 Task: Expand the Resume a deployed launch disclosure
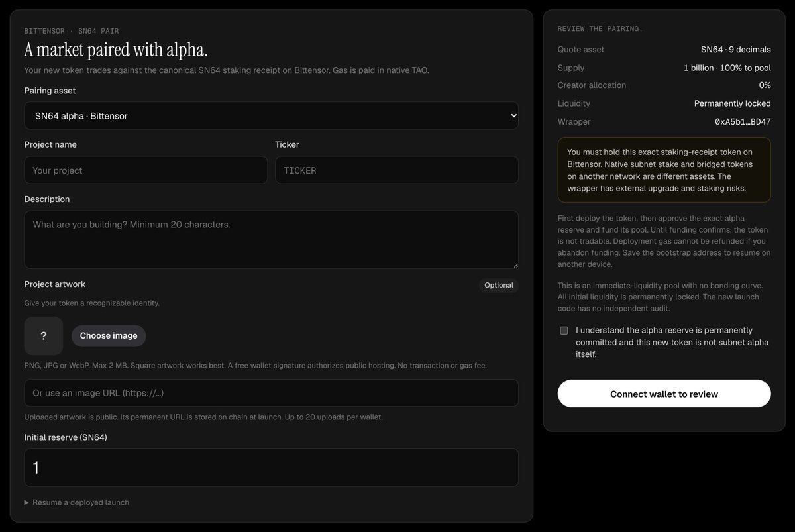pos(77,502)
